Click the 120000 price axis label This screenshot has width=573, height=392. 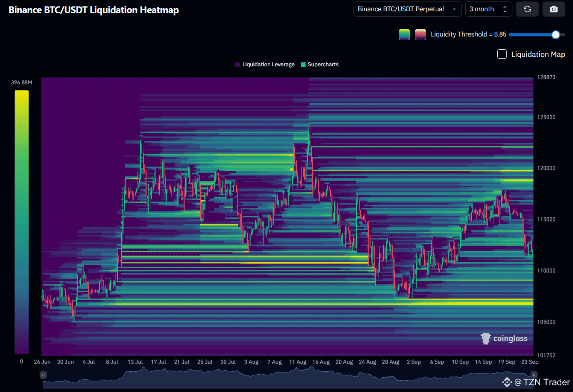(x=546, y=168)
